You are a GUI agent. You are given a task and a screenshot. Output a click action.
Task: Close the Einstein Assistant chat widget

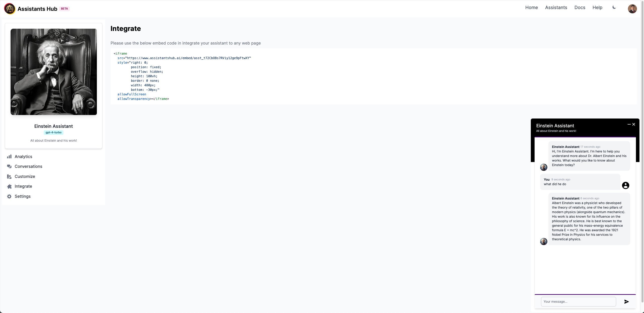(x=634, y=124)
